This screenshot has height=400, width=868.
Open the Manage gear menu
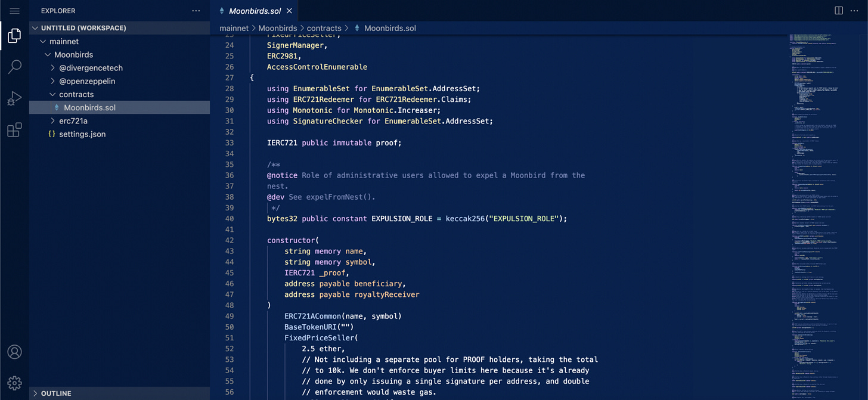(14, 383)
